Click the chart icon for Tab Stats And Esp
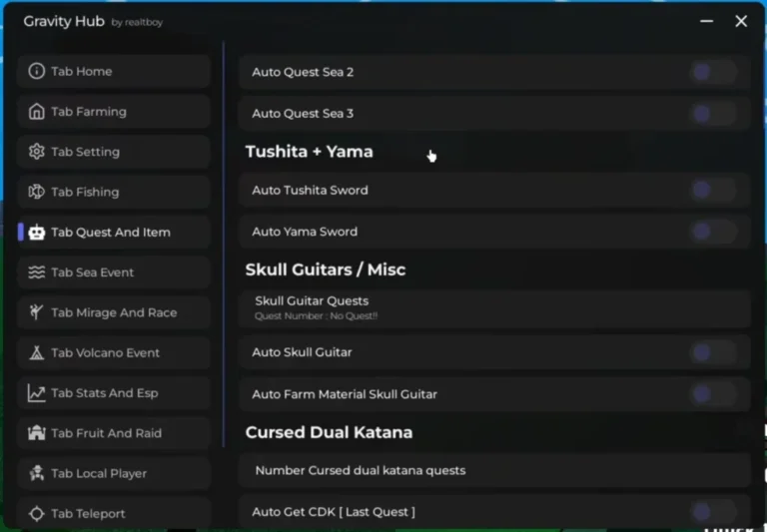Image resolution: width=767 pixels, height=532 pixels. point(36,392)
